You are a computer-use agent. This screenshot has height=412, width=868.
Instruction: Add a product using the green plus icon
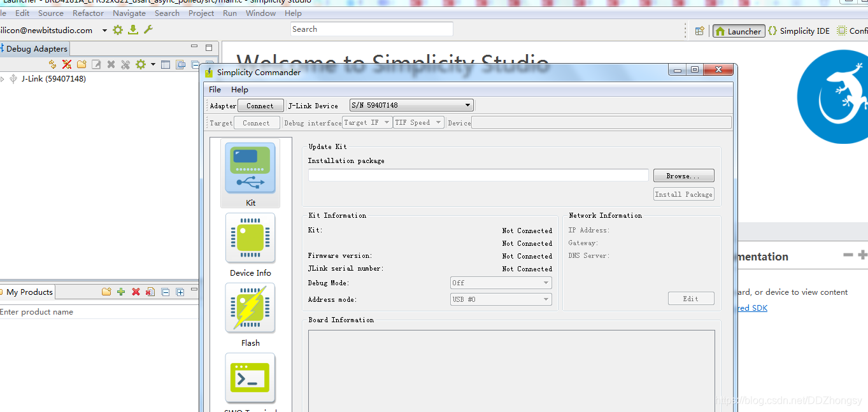(x=120, y=292)
